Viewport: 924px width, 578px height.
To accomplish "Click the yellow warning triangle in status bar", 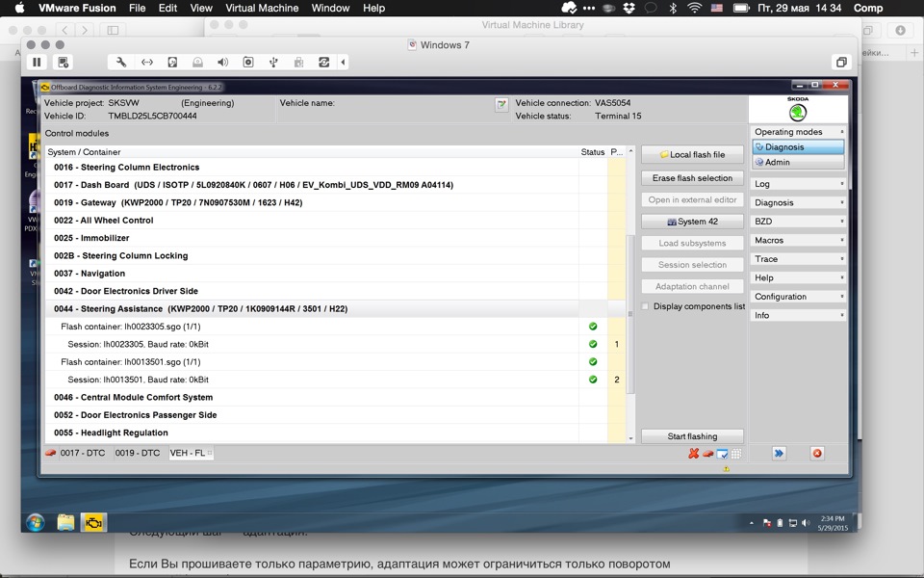I will click(726, 469).
